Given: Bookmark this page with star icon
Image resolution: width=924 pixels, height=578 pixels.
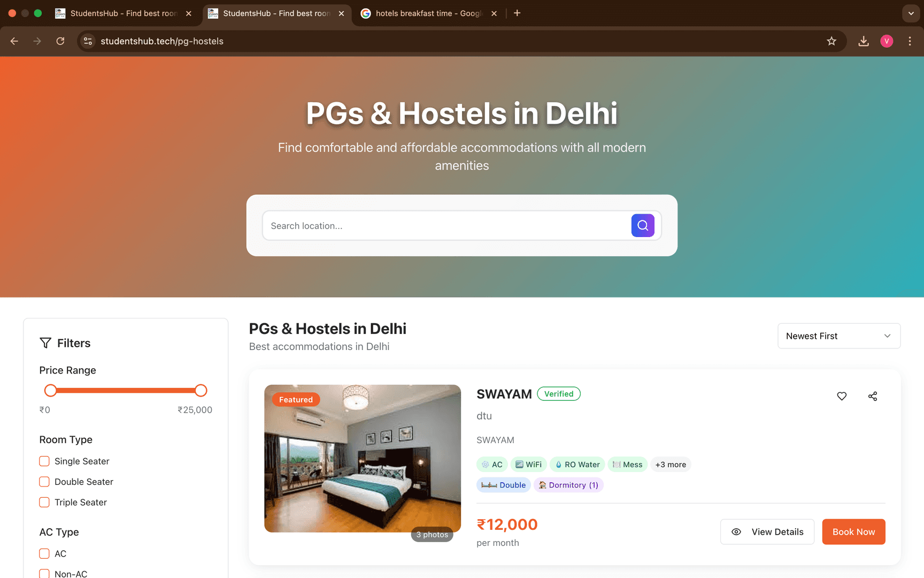Looking at the screenshot, I should 831,41.
